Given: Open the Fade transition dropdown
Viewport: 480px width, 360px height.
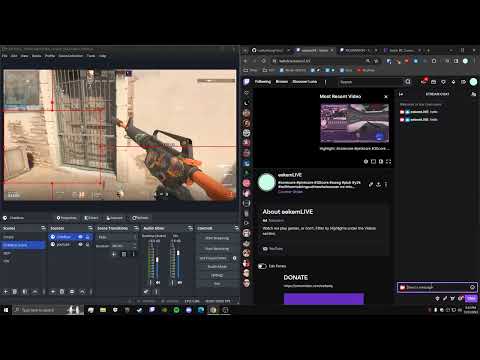Looking at the screenshot, I should tap(117, 237).
